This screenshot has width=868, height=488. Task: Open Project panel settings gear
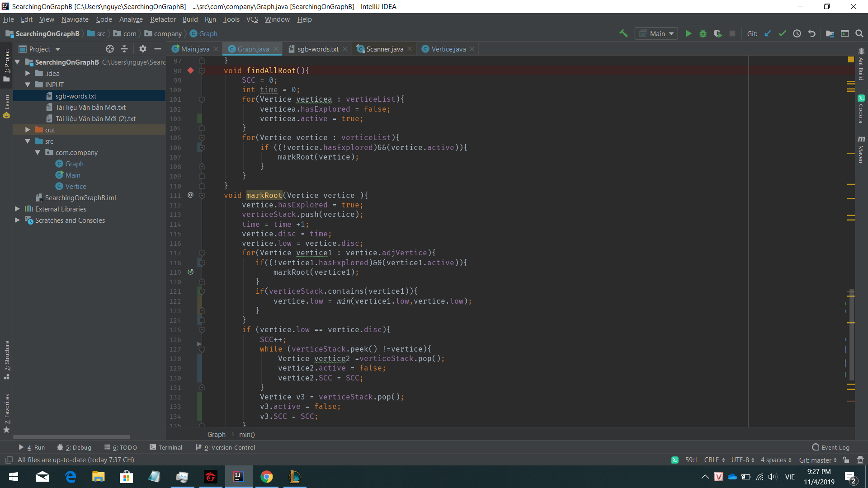click(x=143, y=49)
